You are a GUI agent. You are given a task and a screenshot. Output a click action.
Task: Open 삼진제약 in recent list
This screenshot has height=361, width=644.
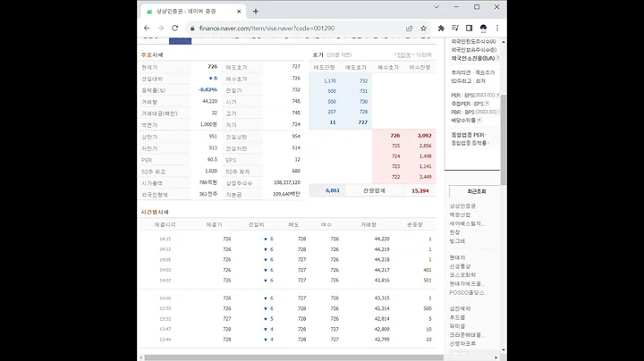[460, 308]
